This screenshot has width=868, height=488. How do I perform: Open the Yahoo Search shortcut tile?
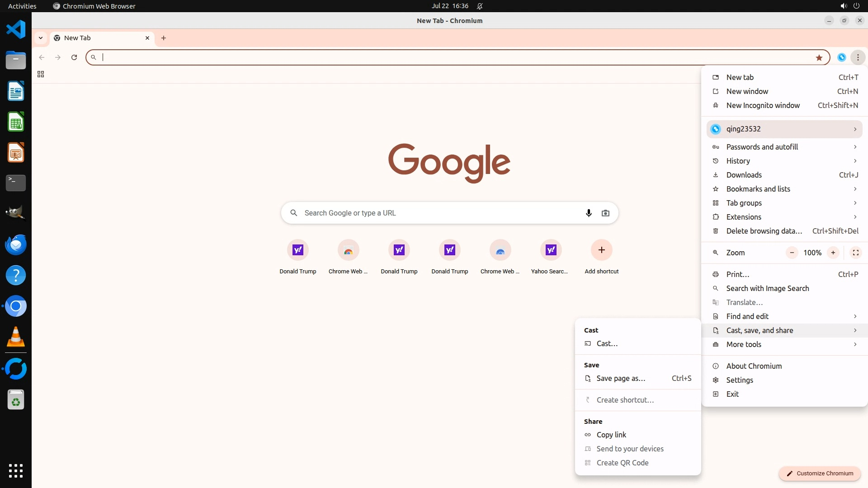(x=551, y=250)
